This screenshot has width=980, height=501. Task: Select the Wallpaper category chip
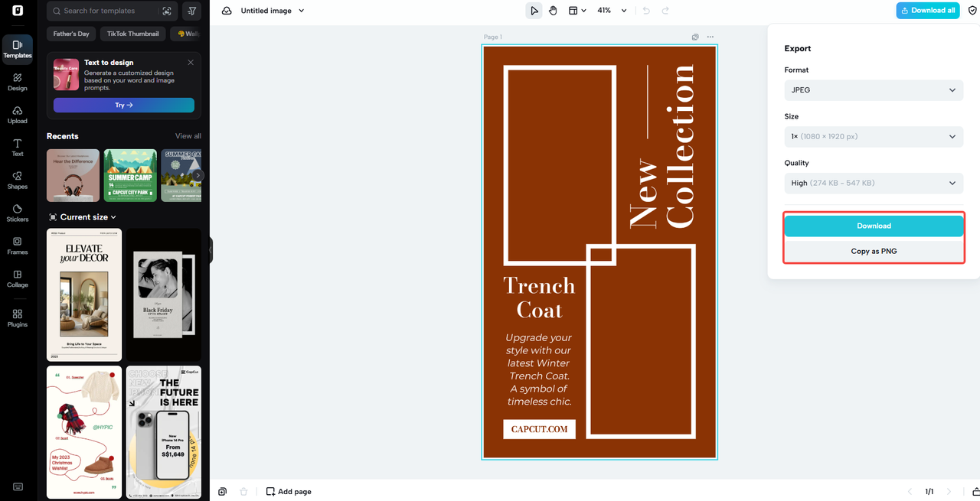(187, 34)
